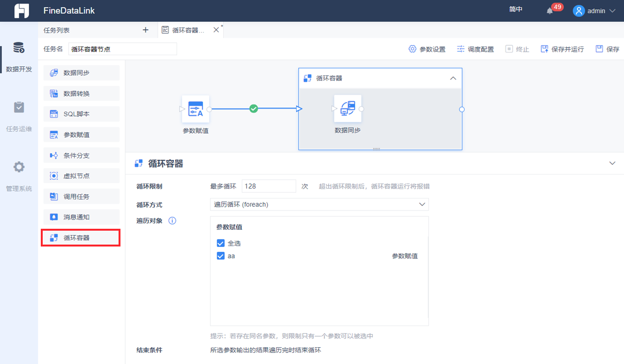Open the admin account dropdown

pos(612,11)
